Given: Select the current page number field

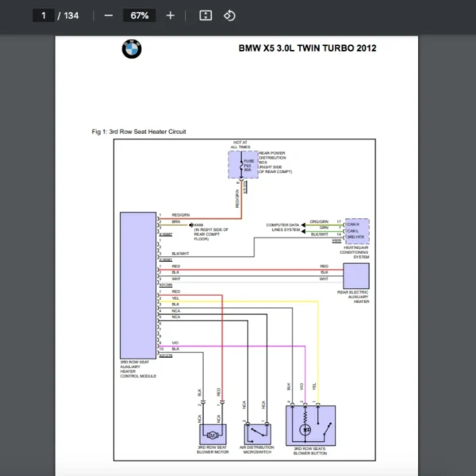Looking at the screenshot, I should pyautogui.click(x=44, y=16).
